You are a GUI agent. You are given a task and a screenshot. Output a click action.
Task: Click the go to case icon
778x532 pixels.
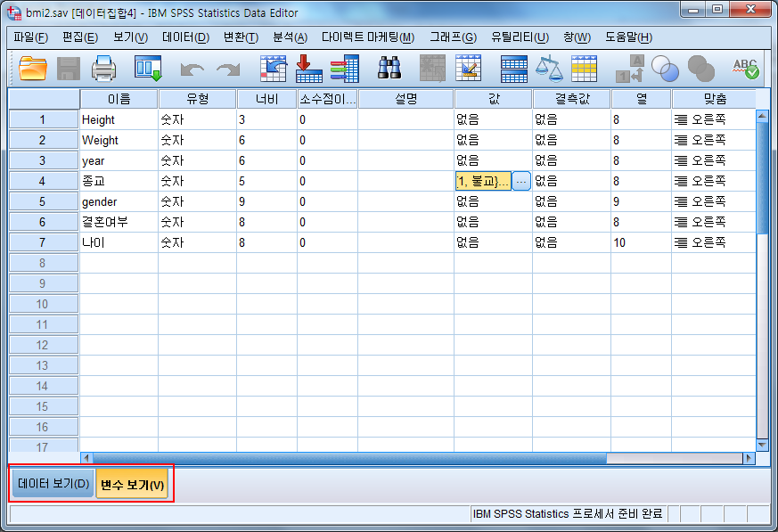[x=272, y=68]
